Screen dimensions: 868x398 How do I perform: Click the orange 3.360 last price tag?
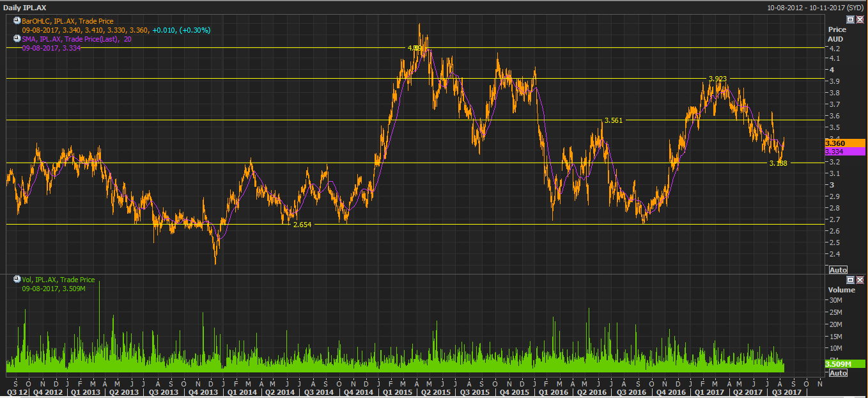pos(844,143)
